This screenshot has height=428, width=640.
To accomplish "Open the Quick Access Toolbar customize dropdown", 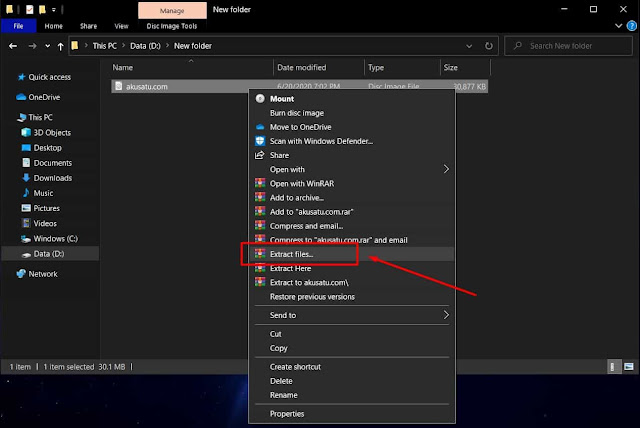I will (x=53, y=9).
